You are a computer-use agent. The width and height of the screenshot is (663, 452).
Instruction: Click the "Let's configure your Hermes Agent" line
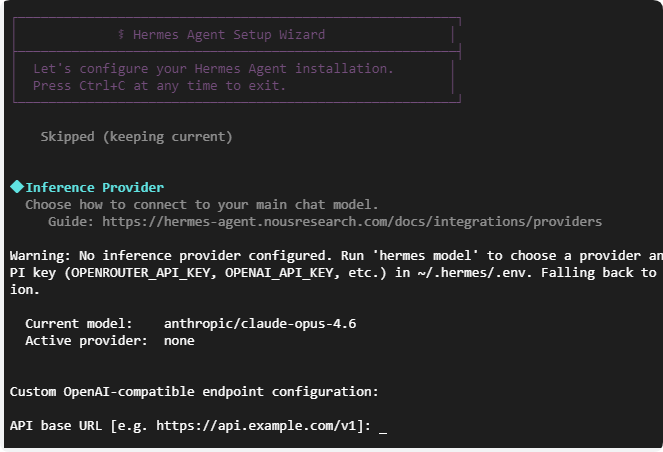213,69
